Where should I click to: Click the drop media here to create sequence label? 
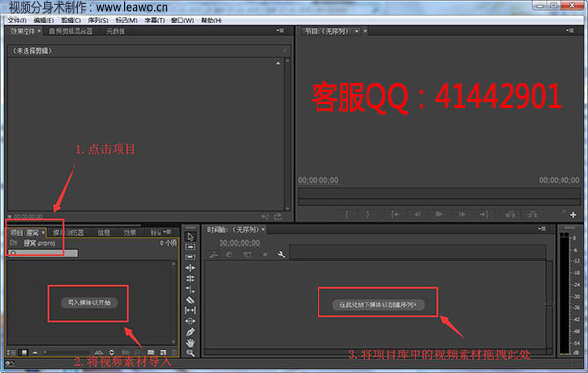click(378, 304)
